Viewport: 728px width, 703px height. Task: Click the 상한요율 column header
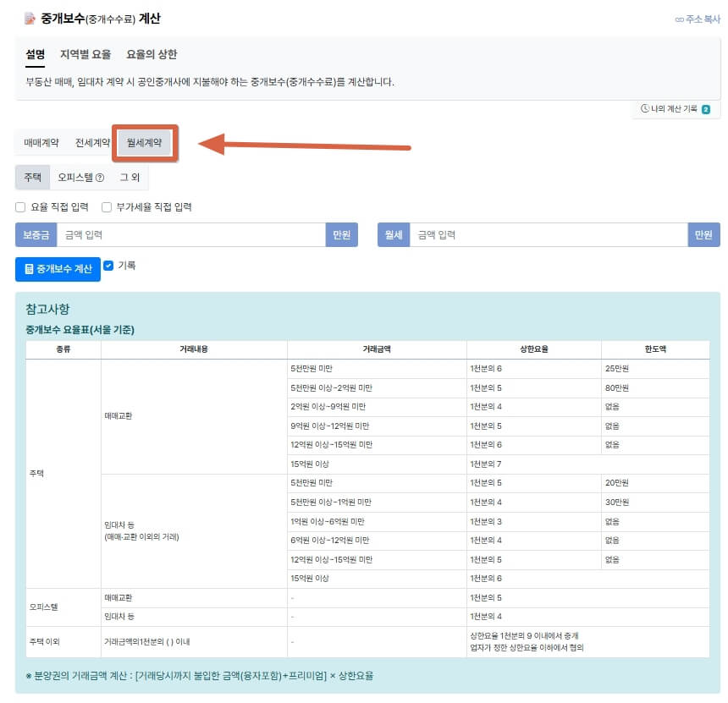[534, 349]
